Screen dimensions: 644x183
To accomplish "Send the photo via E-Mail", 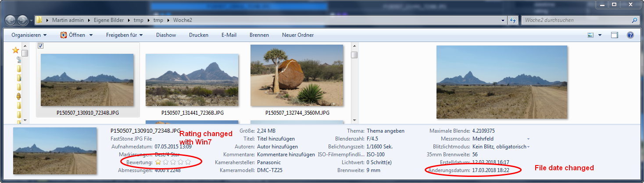I will pyautogui.click(x=229, y=35).
